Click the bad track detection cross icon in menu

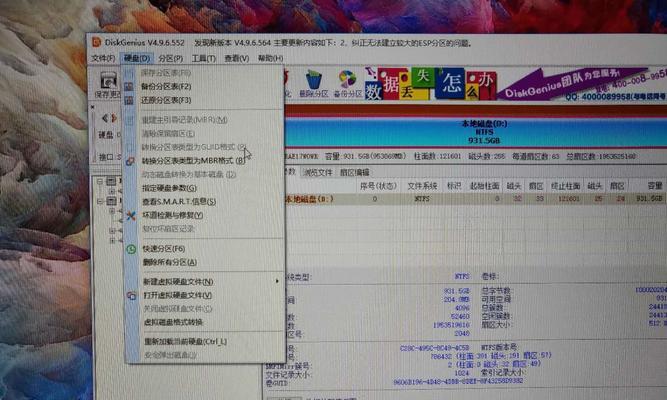(x=131, y=215)
